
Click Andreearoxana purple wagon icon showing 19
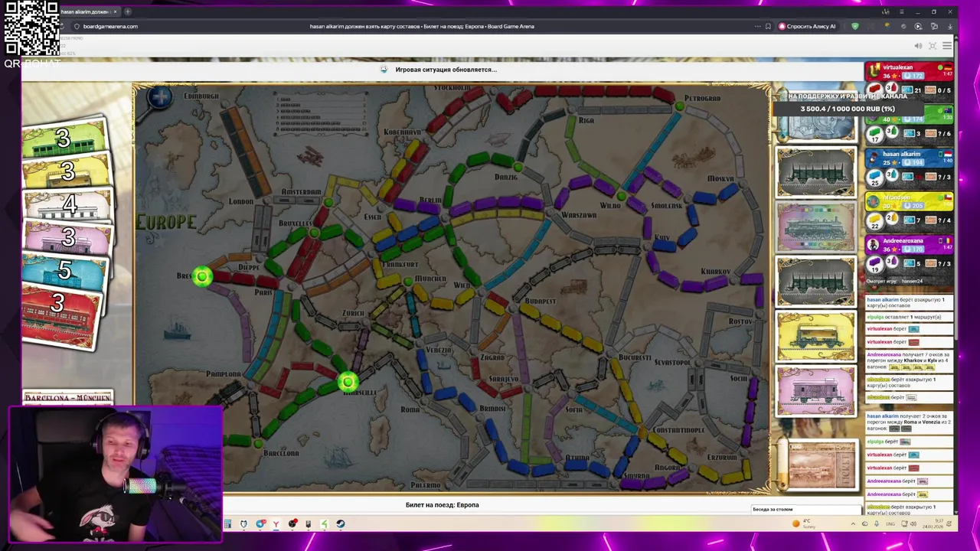pos(875,263)
